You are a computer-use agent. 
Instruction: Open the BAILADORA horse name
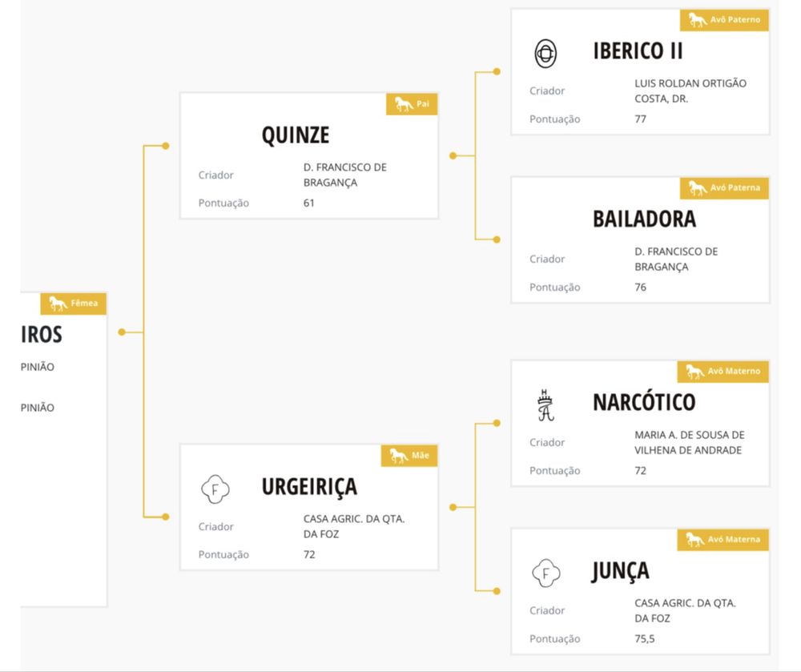[644, 219]
